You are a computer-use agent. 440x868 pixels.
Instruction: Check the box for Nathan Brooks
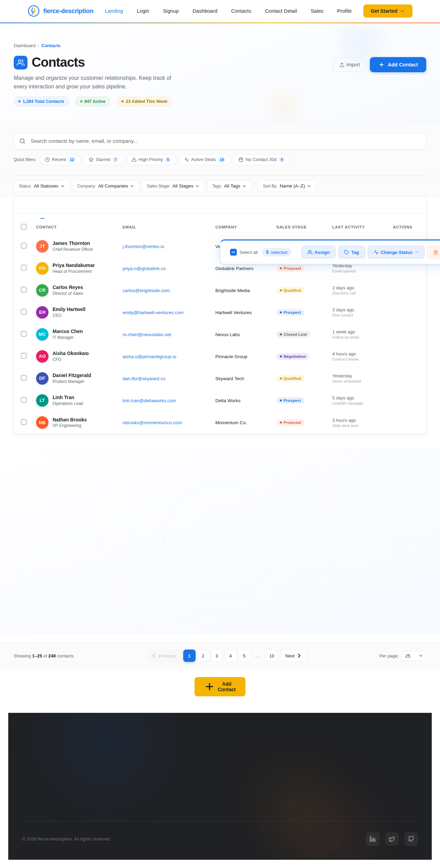point(24,422)
